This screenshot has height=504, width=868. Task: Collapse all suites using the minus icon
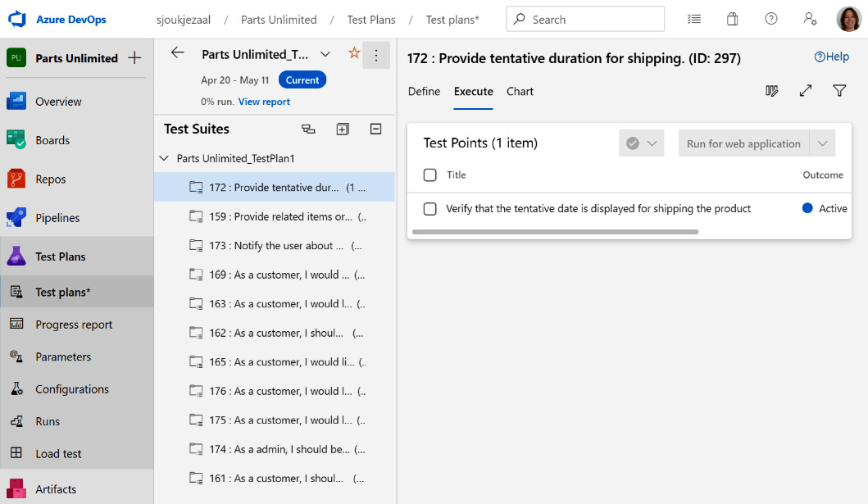[x=375, y=129]
